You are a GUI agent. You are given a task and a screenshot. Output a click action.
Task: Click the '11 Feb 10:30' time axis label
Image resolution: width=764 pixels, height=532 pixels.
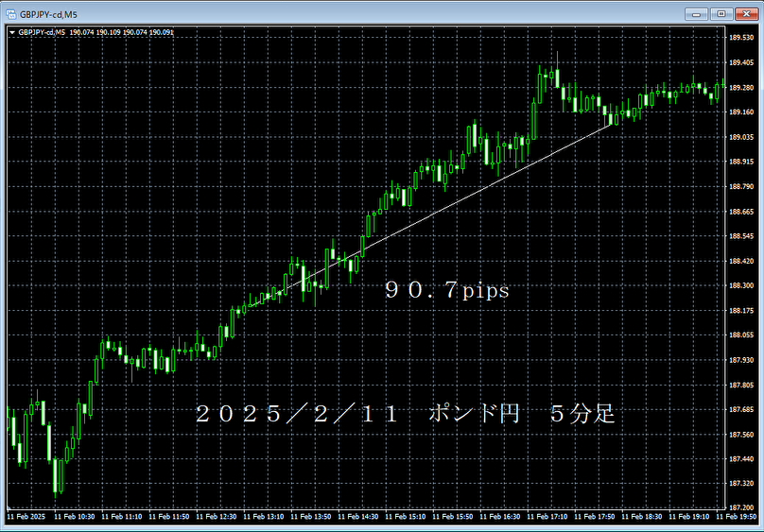pos(74,517)
